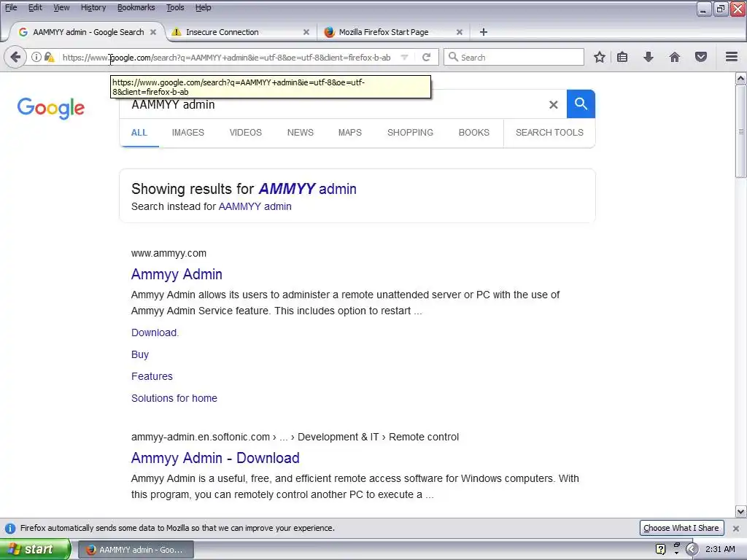
Task: Switch to VIDEOS results
Action: click(246, 133)
